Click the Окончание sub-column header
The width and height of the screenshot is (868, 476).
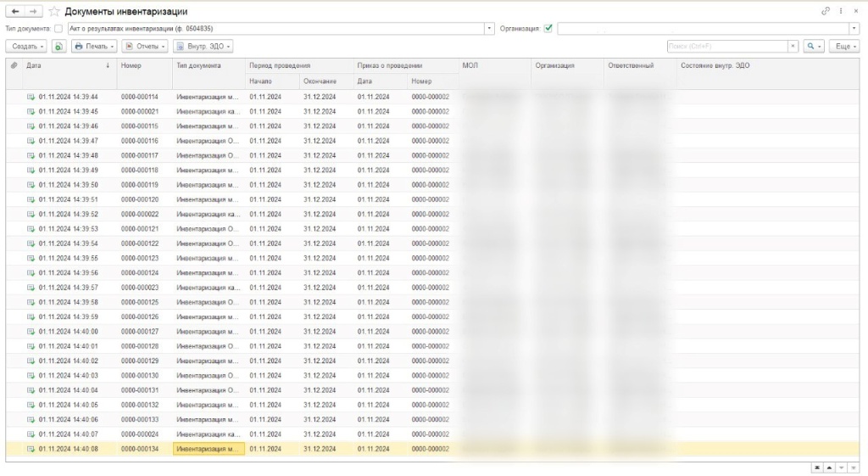click(x=326, y=81)
